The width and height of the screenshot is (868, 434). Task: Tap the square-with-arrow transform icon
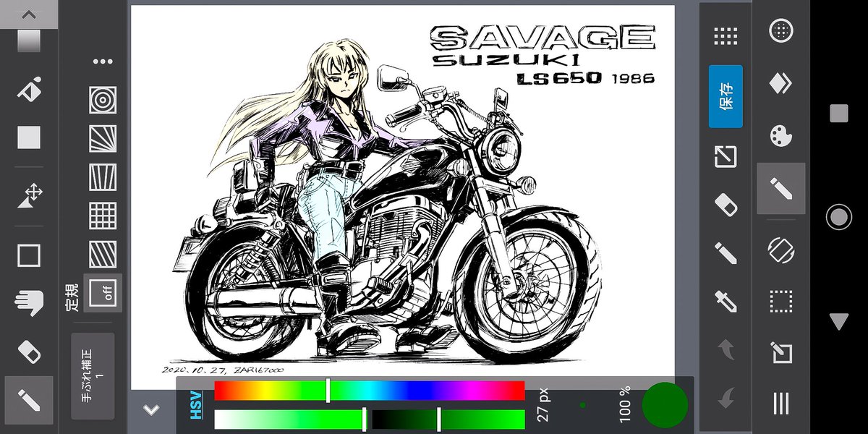(x=726, y=156)
